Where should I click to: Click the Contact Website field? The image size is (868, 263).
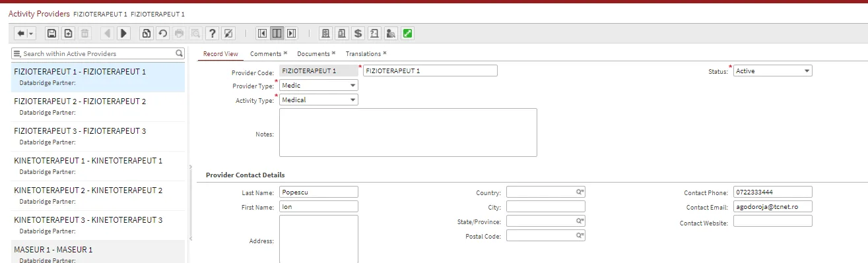tap(773, 221)
